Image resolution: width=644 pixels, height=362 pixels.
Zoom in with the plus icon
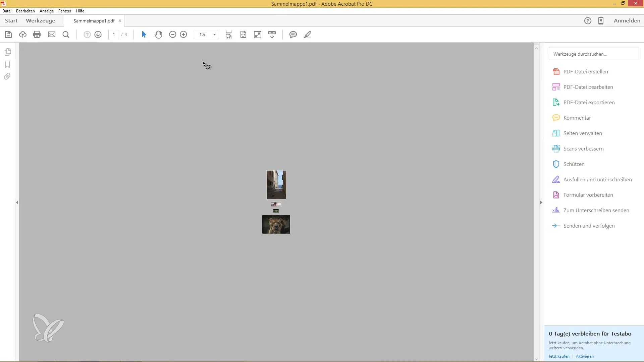(x=183, y=35)
